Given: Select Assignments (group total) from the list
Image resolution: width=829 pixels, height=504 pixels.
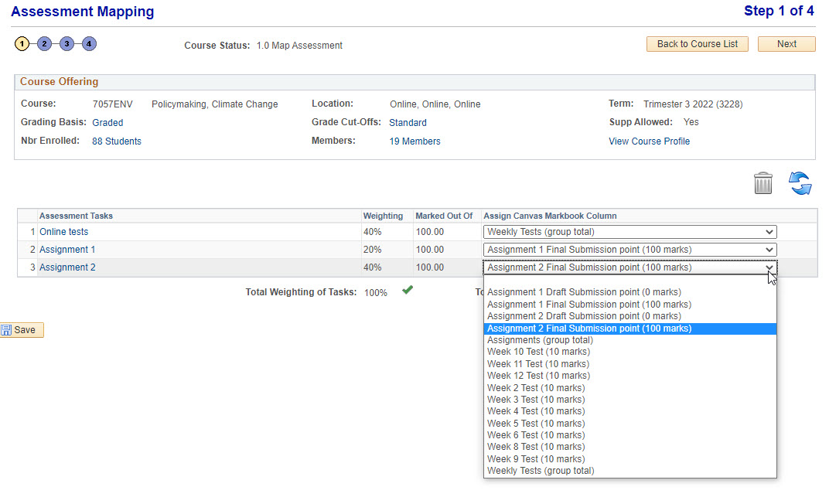Looking at the screenshot, I should pos(540,340).
